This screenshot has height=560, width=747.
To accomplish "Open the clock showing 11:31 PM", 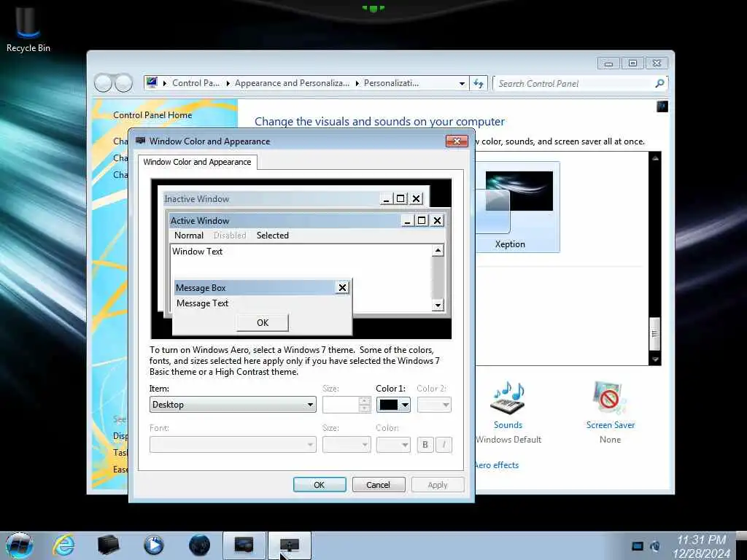I will [701, 546].
